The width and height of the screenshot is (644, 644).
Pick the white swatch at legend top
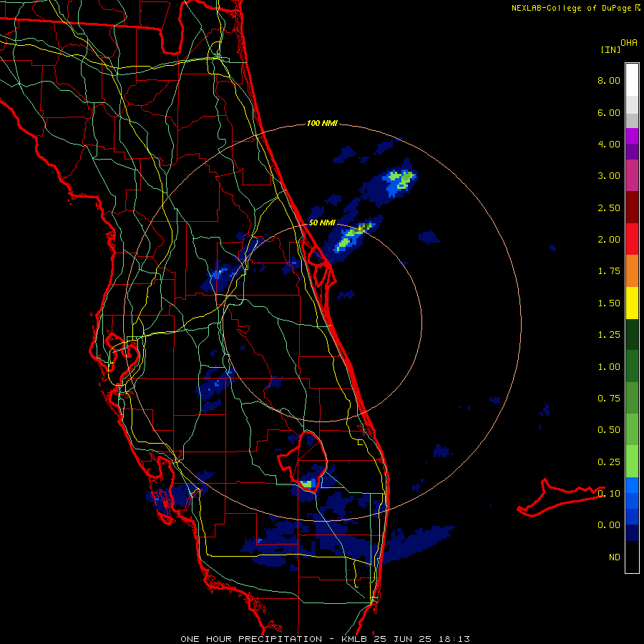click(x=632, y=80)
